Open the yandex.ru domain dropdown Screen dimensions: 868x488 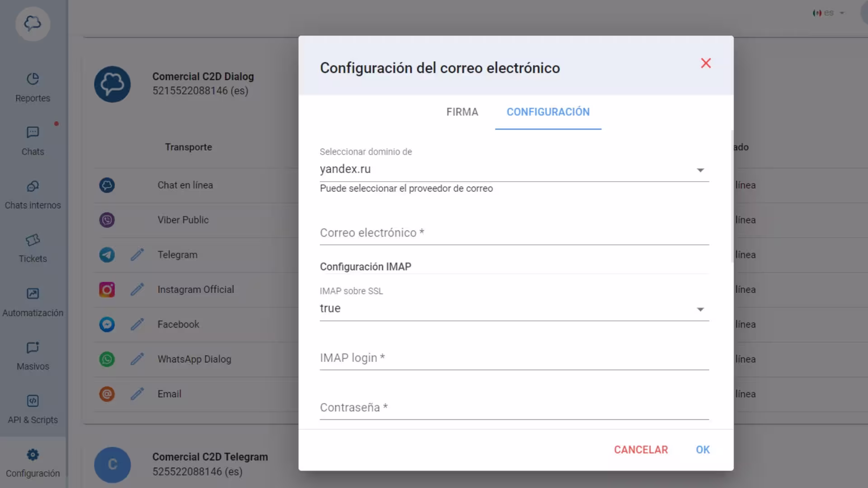coord(514,169)
